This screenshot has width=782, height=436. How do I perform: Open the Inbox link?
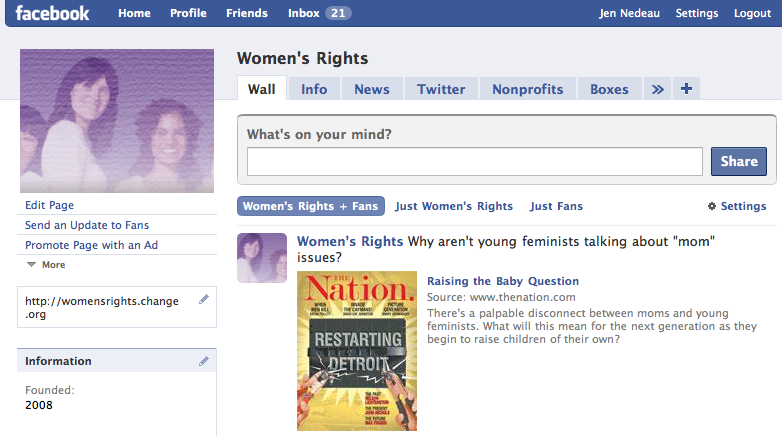pyautogui.click(x=304, y=13)
